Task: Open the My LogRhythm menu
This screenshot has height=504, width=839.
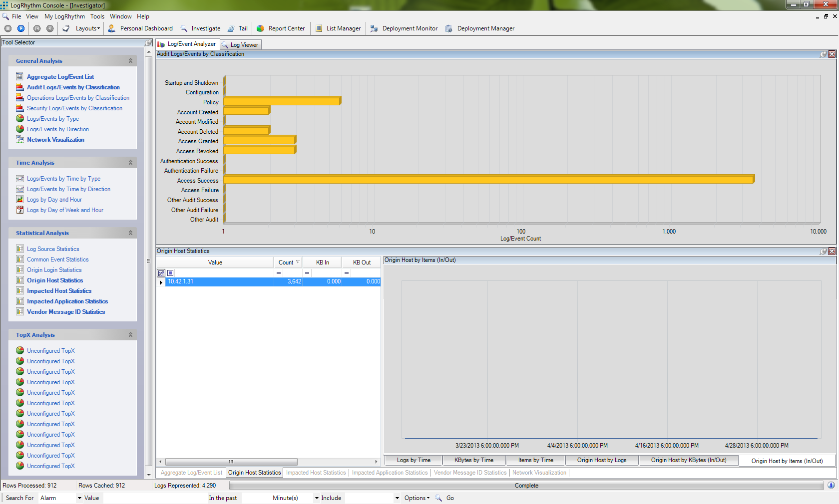Action: click(64, 16)
